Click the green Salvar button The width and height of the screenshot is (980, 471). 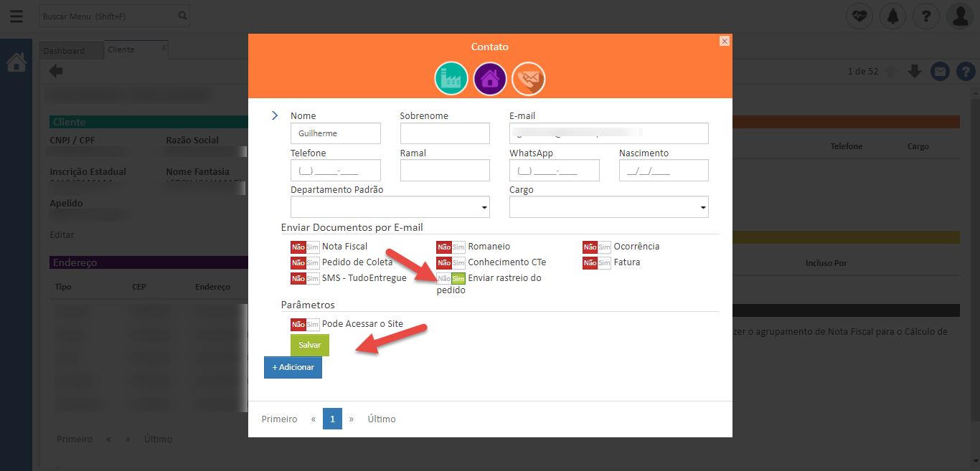coord(310,345)
